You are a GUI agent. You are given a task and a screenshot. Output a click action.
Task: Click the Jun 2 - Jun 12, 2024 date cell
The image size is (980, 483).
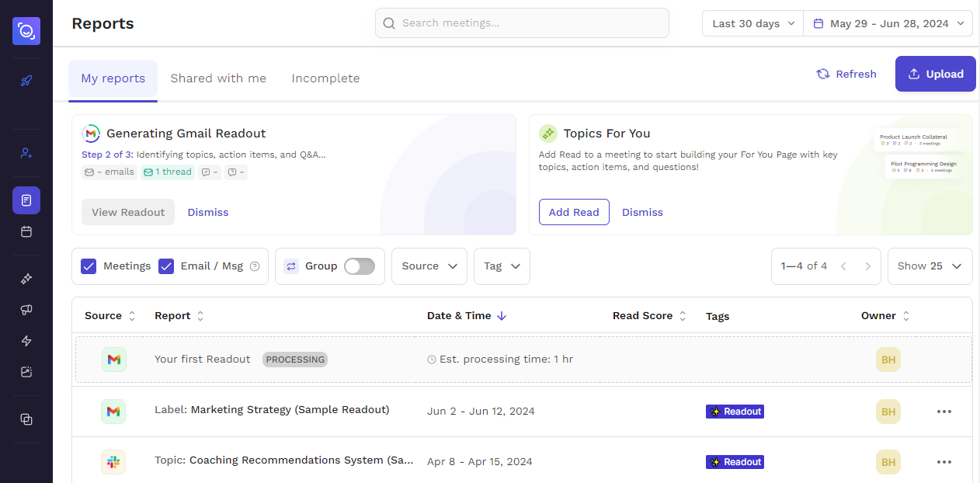click(x=481, y=412)
